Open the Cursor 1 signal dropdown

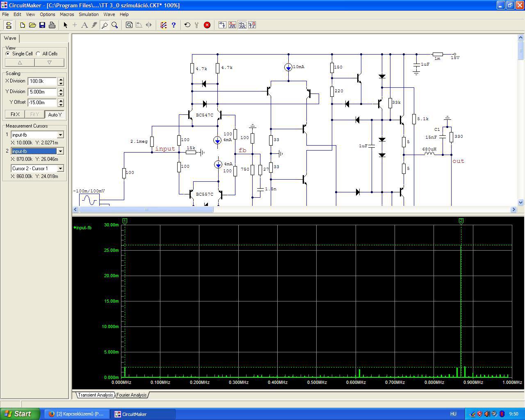click(x=60, y=135)
